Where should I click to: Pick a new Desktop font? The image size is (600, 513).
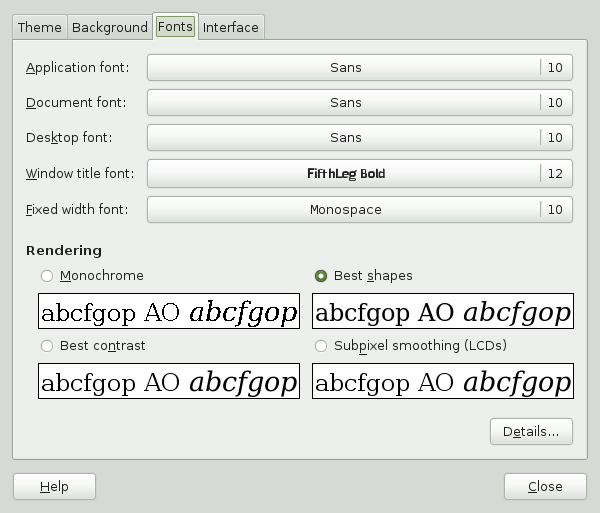pos(360,137)
